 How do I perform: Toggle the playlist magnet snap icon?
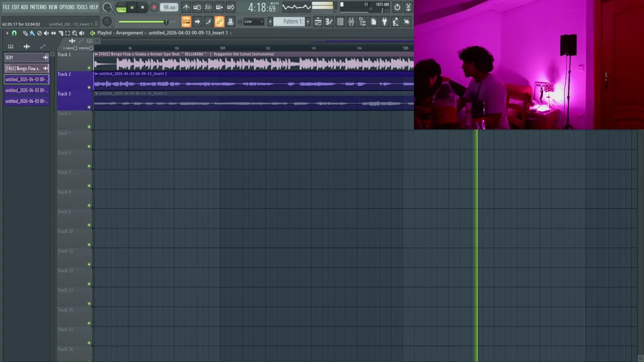[14, 33]
